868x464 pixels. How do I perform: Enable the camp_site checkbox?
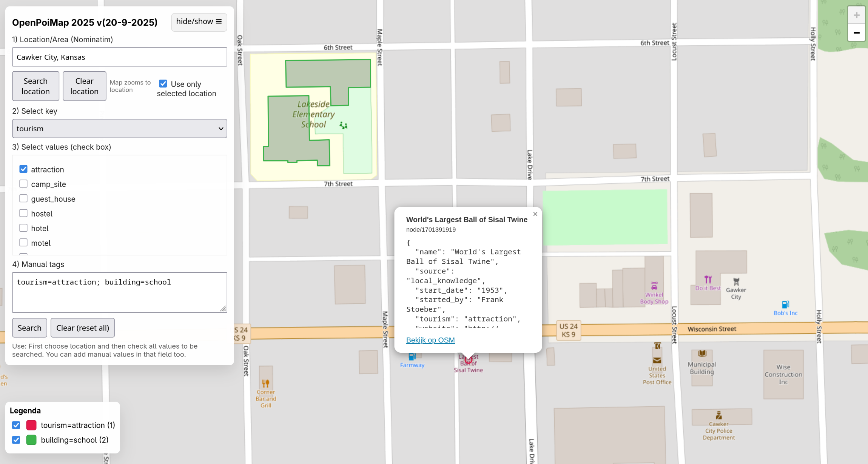click(23, 184)
